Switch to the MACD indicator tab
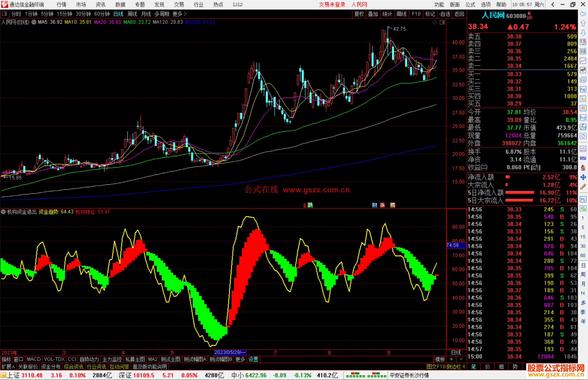 pyautogui.click(x=34, y=359)
